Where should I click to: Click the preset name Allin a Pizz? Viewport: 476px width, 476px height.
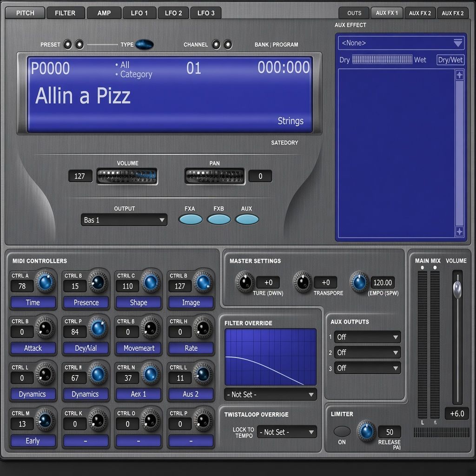tap(83, 96)
